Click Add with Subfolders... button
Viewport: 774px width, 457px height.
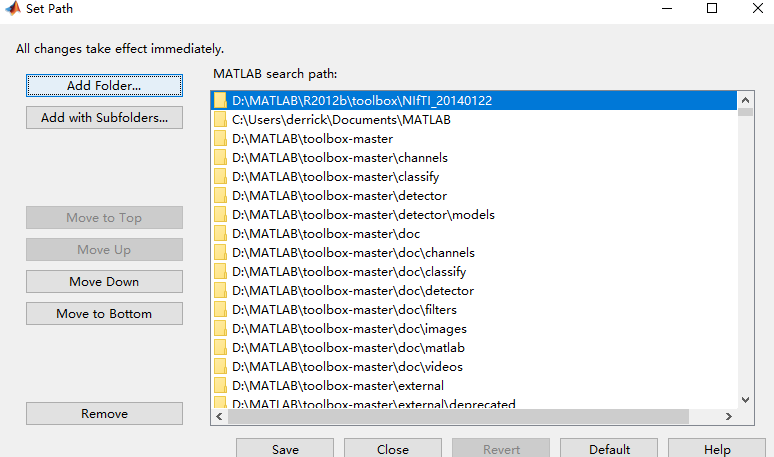104,117
